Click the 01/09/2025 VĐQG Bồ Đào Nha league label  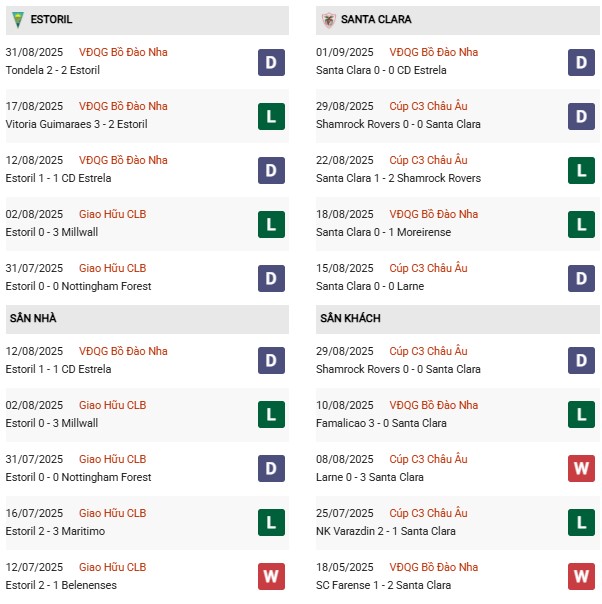tap(433, 52)
